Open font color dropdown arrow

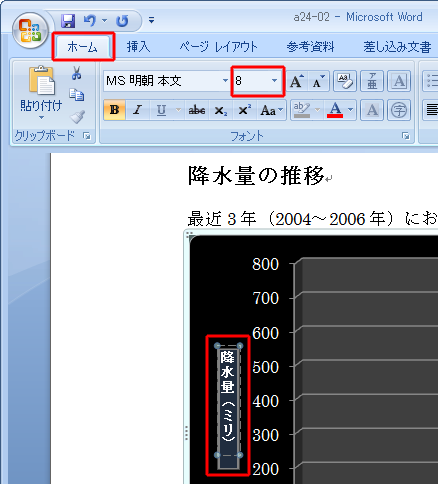pyautogui.click(x=350, y=110)
